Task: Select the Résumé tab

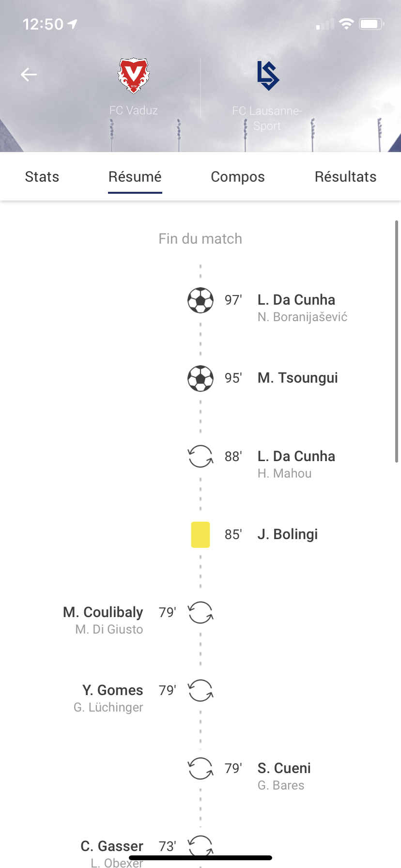Action: [x=135, y=177]
